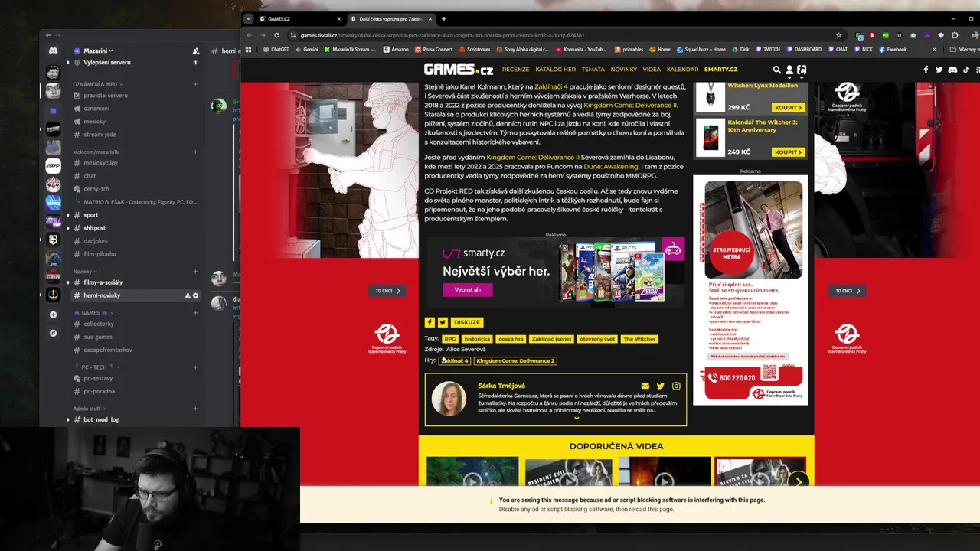Screen dimensions: 980x551
Task: Bookmark this page with star icon
Action: [x=839, y=35]
